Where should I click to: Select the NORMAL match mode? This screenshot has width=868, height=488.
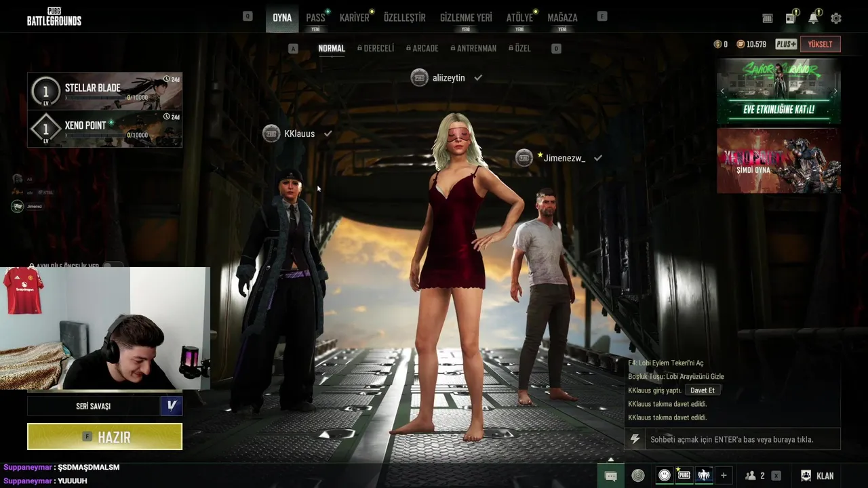click(332, 48)
